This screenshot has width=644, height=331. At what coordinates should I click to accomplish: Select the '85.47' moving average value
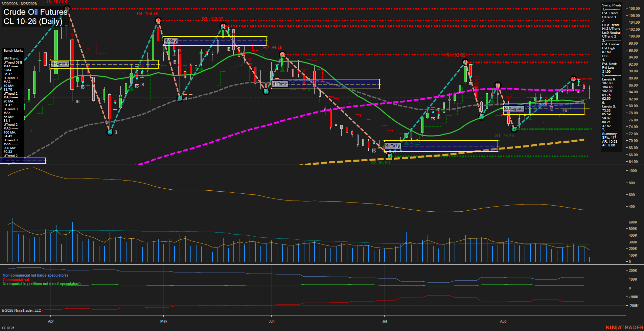tap(8, 74)
